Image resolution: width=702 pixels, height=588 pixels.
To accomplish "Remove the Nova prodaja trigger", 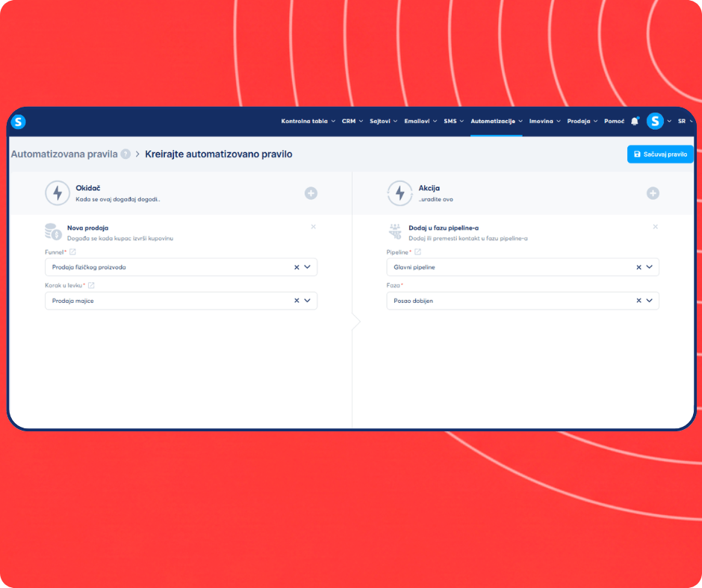I will point(314,227).
